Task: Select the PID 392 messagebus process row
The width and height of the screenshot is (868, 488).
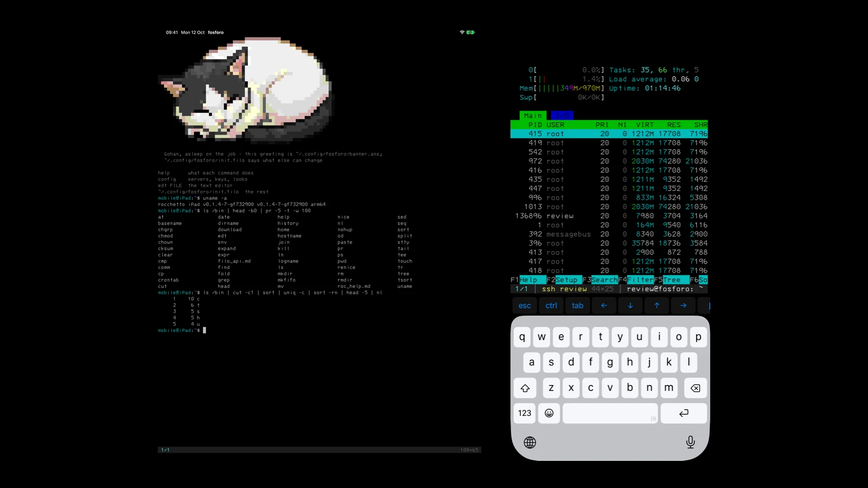Action: [609, 234]
